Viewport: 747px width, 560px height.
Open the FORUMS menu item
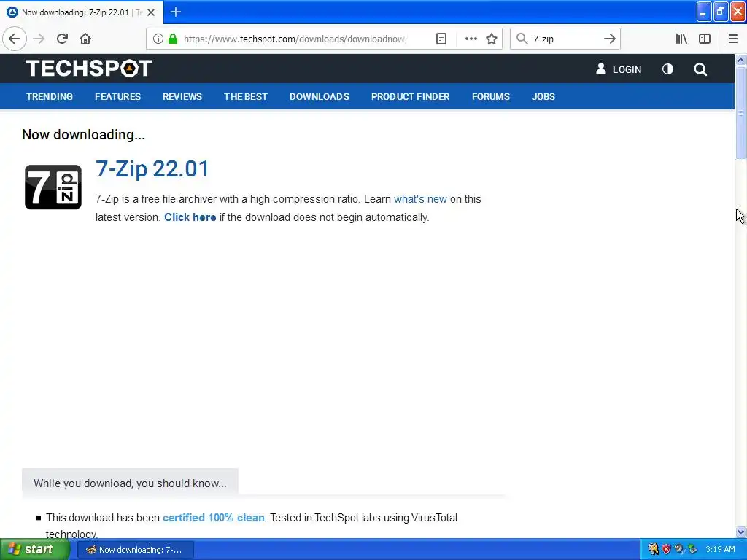coord(491,97)
